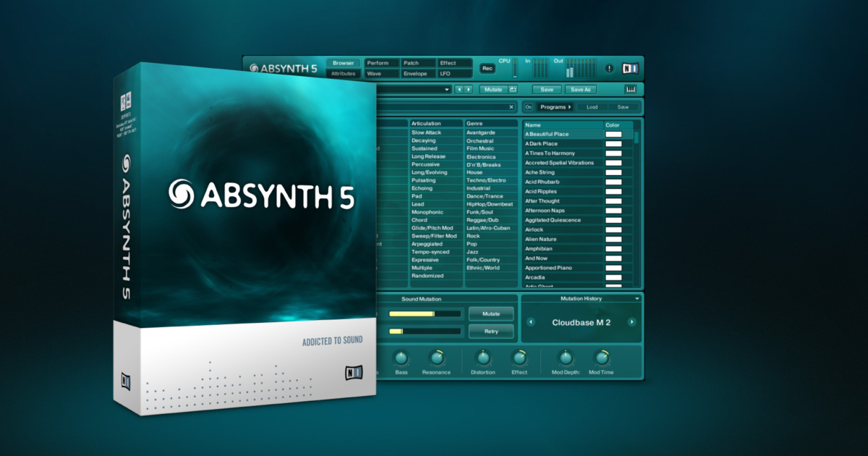Switch to the Browser tab
This screenshot has width=868, height=456.
pyautogui.click(x=344, y=63)
